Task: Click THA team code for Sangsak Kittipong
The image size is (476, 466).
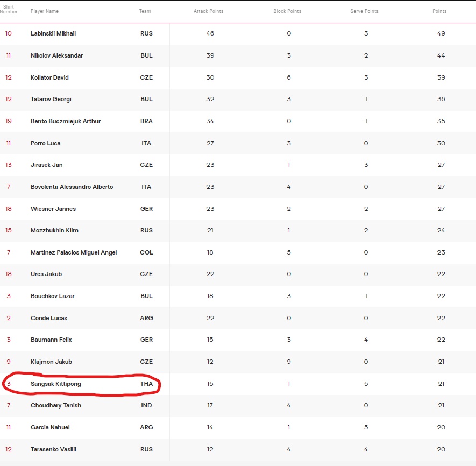Action: [x=146, y=384]
